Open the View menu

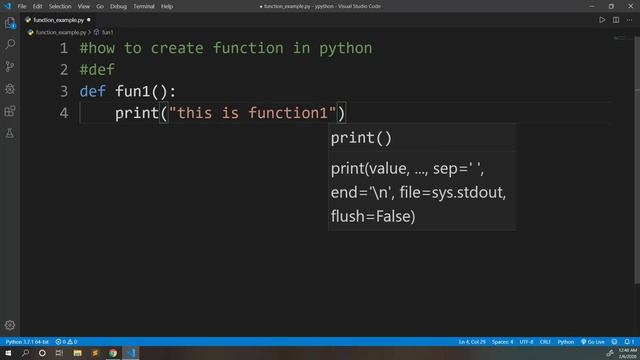[x=84, y=6]
